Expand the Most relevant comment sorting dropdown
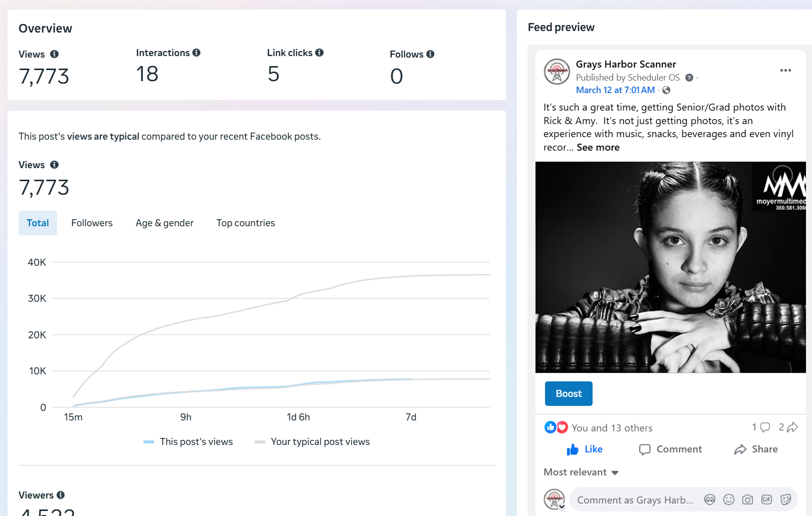The width and height of the screenshot is (812, 516). click(581, 472)
